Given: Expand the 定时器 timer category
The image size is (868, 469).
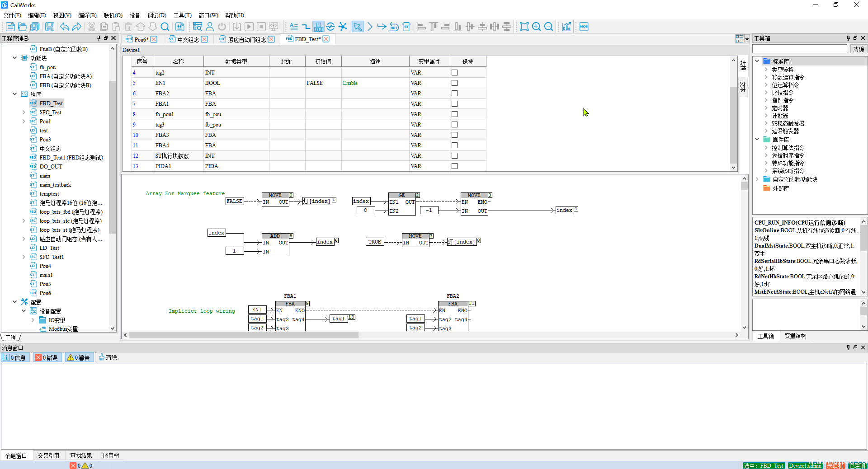Looking at the screenshot, I should pos(766,108).
